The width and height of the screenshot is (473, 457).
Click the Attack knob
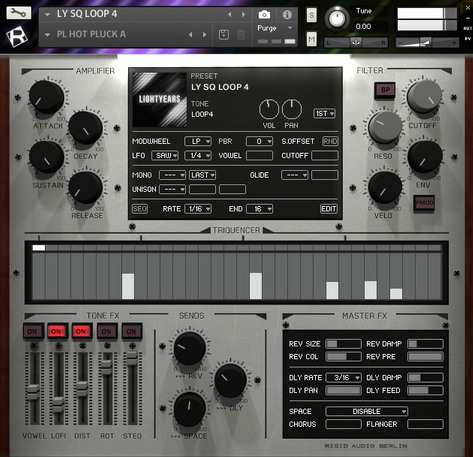pyautogui.click(x=46, y=97)
